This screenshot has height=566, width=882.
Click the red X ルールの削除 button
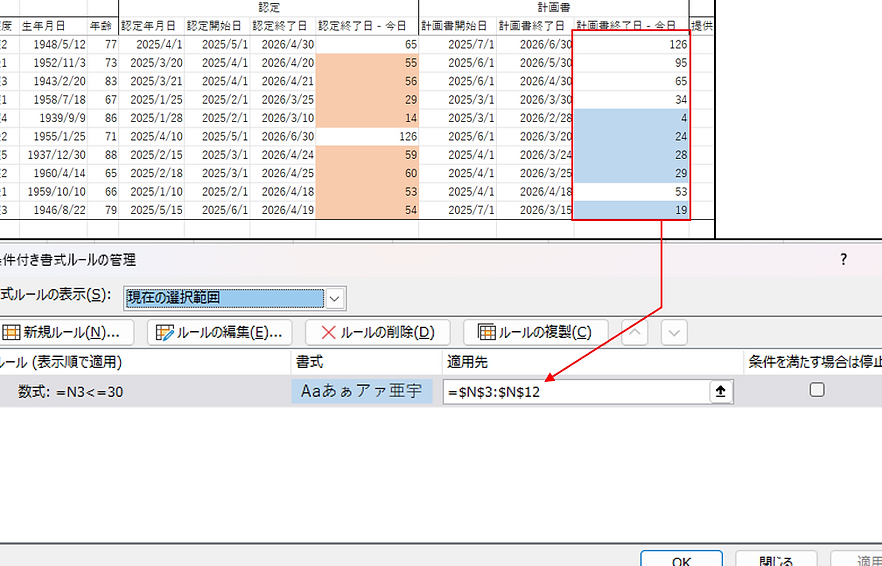[377, 332]
